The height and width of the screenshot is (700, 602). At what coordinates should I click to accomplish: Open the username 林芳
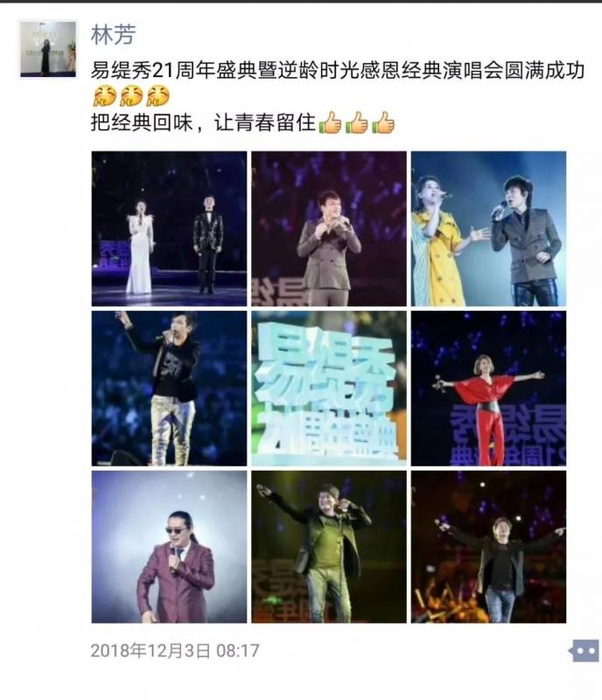[113, 34]
